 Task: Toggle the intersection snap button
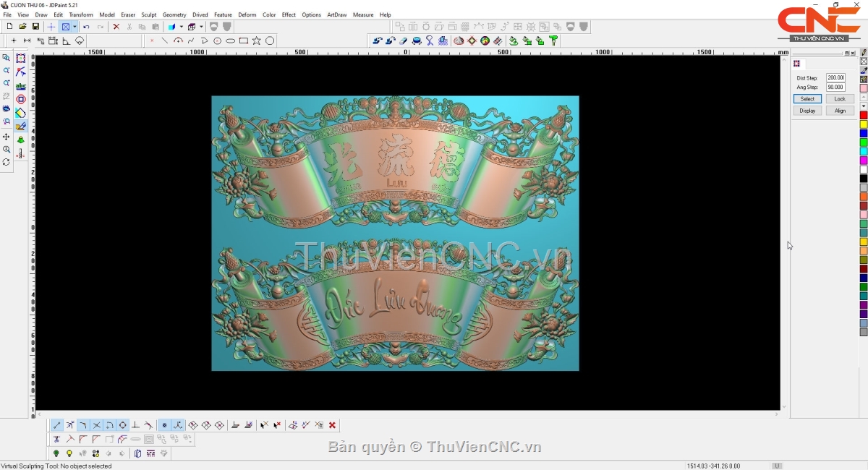coord(96,425)
